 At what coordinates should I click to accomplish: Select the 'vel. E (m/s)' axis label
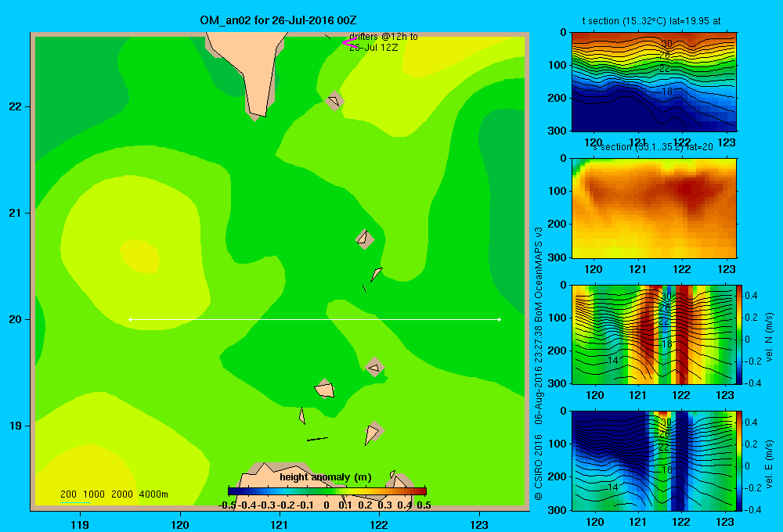pyautogui.click(x=769, y=464)
